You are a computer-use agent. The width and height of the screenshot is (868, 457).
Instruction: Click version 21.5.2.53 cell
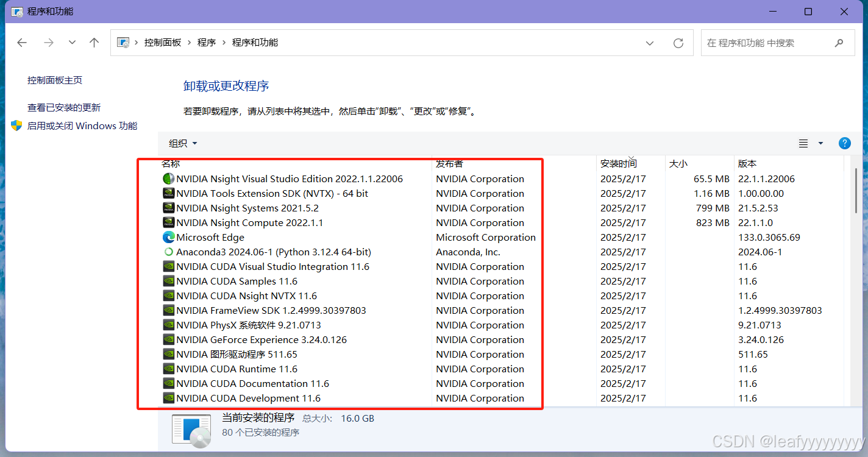tap(758, 208)
